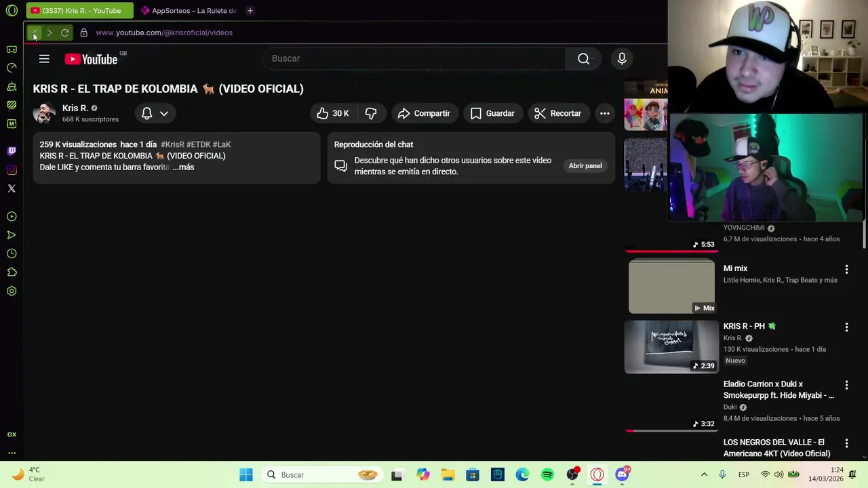Open Kris R. channel name link

[x=75, y=108]
